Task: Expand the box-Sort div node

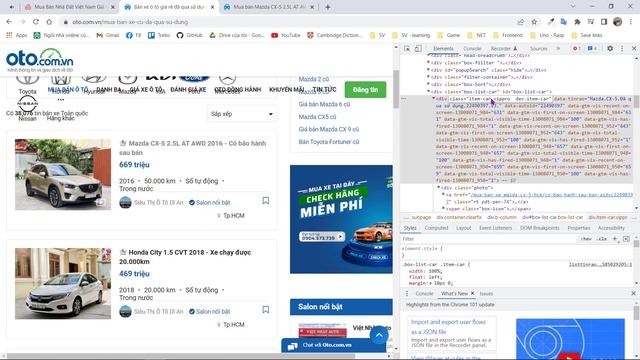Action: 428,84
